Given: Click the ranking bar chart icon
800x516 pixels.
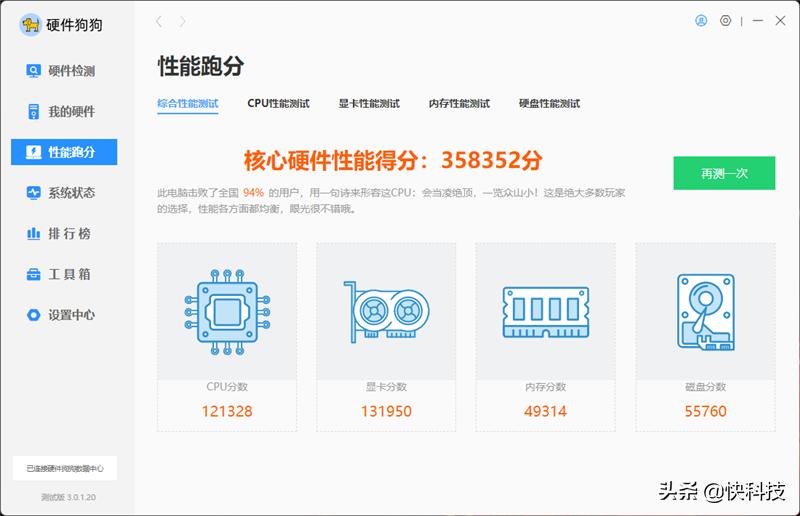Looking at the screenshot, I should click(x=33, y=233).
